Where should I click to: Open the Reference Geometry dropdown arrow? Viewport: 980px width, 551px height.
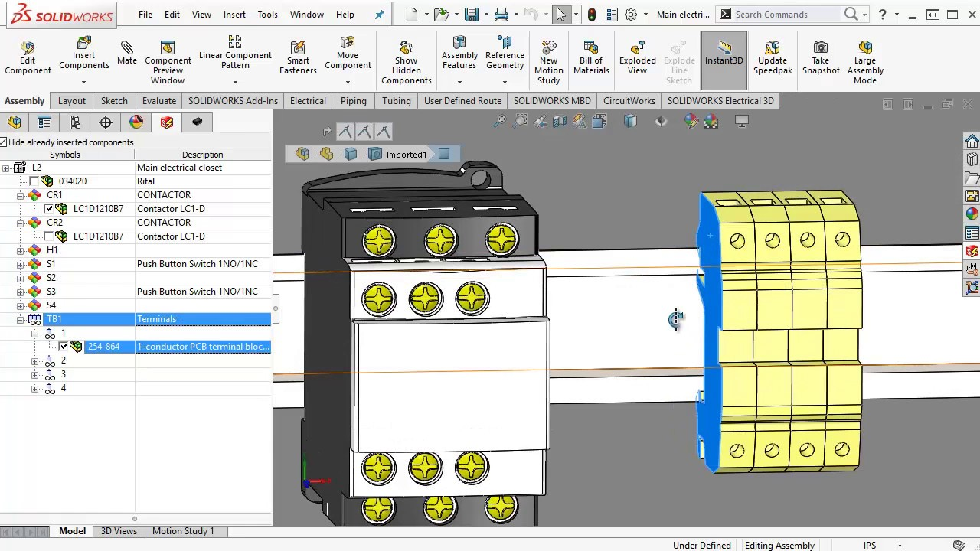click(505, 82)
